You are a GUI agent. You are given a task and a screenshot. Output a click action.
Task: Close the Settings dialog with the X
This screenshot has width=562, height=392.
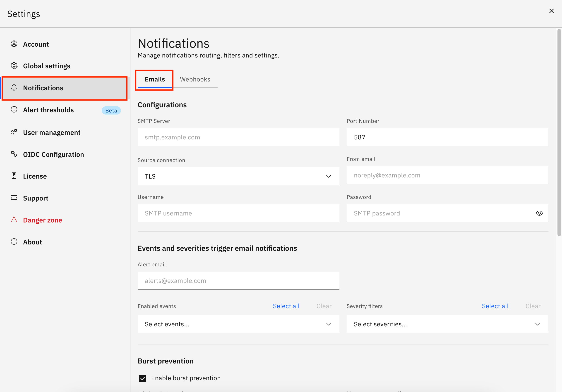click(x=551, y=11)
